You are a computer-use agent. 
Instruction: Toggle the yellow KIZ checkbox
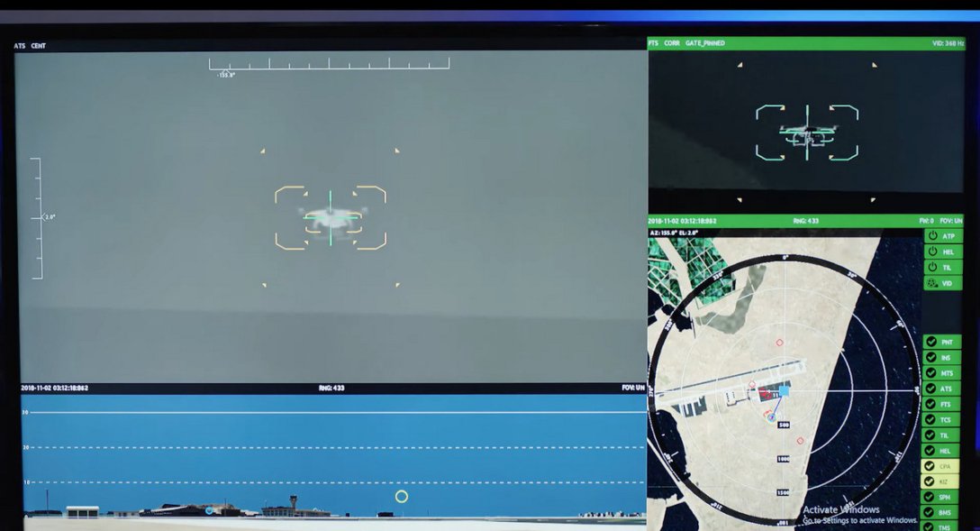931,482
